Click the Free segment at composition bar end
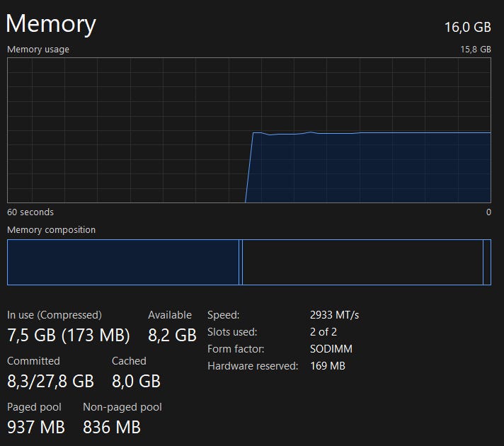504x446 pixels. [487, 262]
